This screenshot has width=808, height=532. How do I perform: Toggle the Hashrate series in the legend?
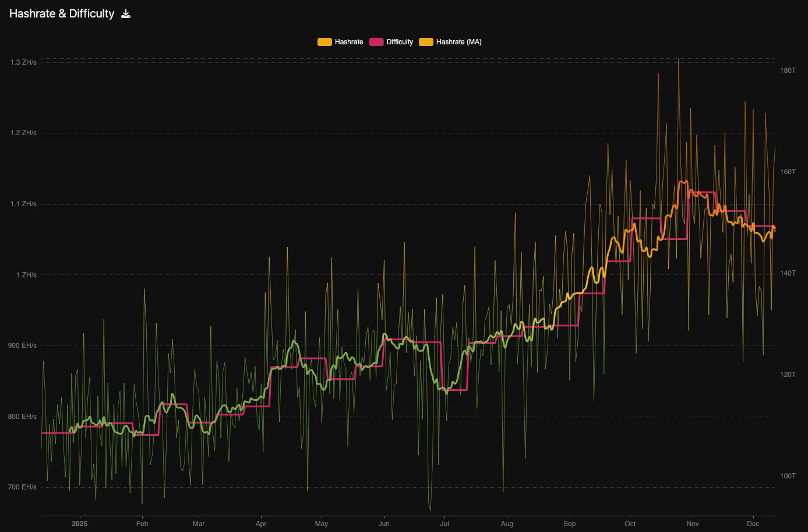pyautogui.click(x=341, y=41)
